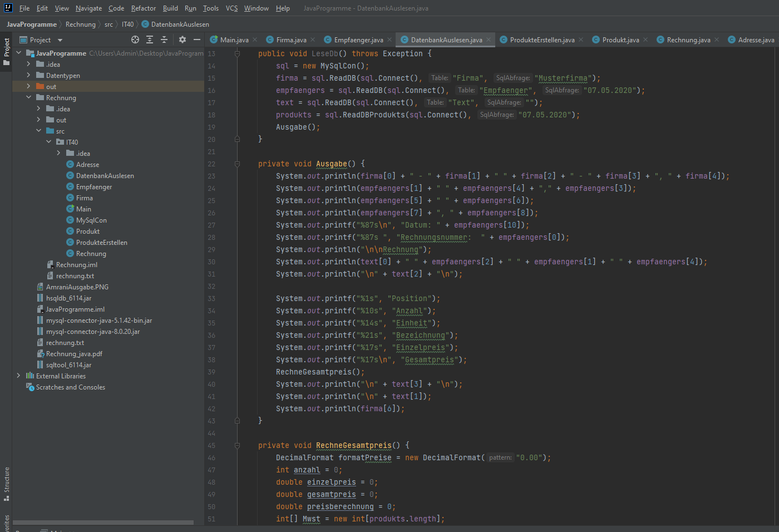This screenshot has height=532, width=779.
Task: Expand External Libraries node
Action: pos(18,376)
